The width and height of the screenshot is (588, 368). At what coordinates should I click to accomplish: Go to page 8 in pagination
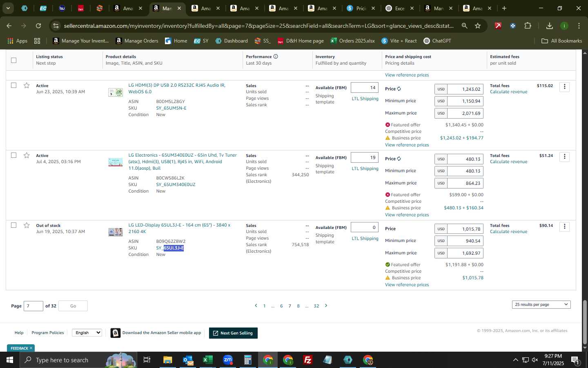click(298, 306)
